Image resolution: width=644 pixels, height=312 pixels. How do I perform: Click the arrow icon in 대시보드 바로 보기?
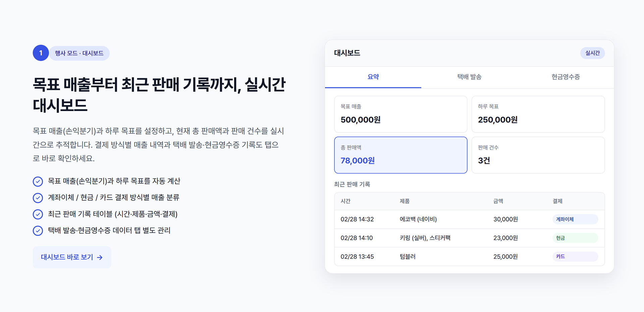(x=100, y=258)
